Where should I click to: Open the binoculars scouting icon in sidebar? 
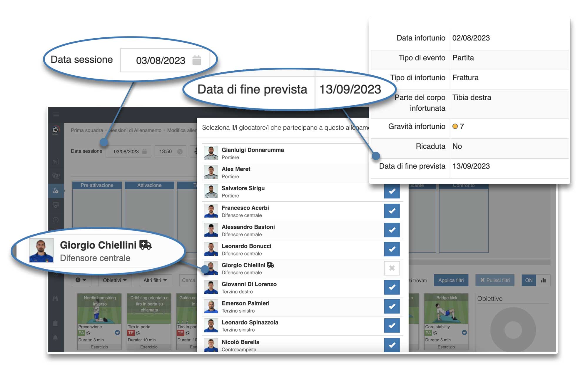coord(56,298)
